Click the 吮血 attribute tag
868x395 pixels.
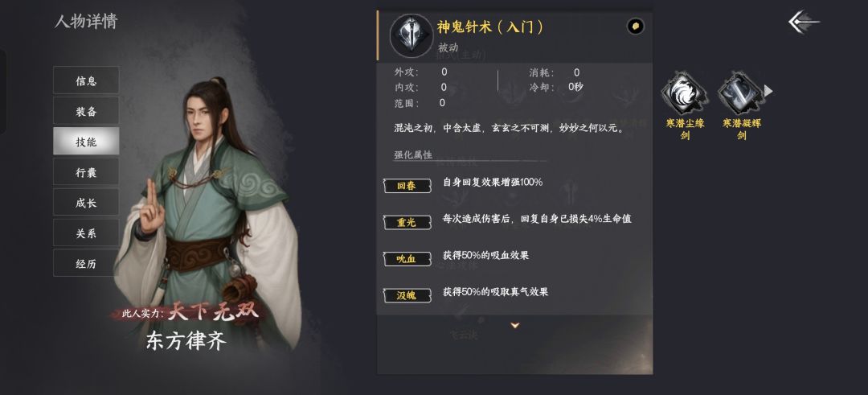pyautogui.click(x=407, y=259)
